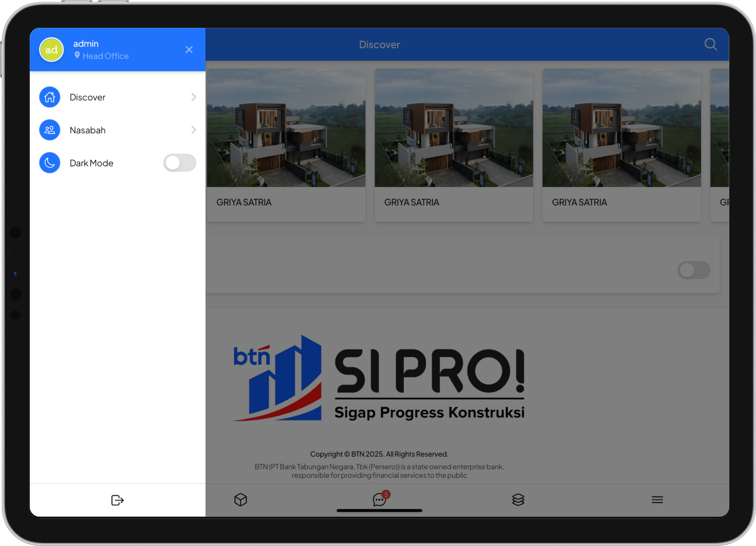Click the Head Office location pin icon
This screenshot has width=756, height=546.
77,55
